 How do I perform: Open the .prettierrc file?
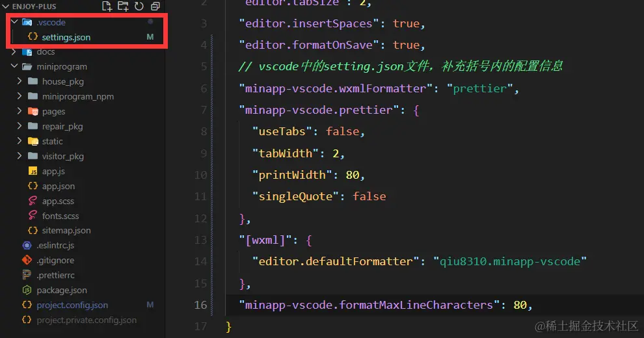coord(55,275)
